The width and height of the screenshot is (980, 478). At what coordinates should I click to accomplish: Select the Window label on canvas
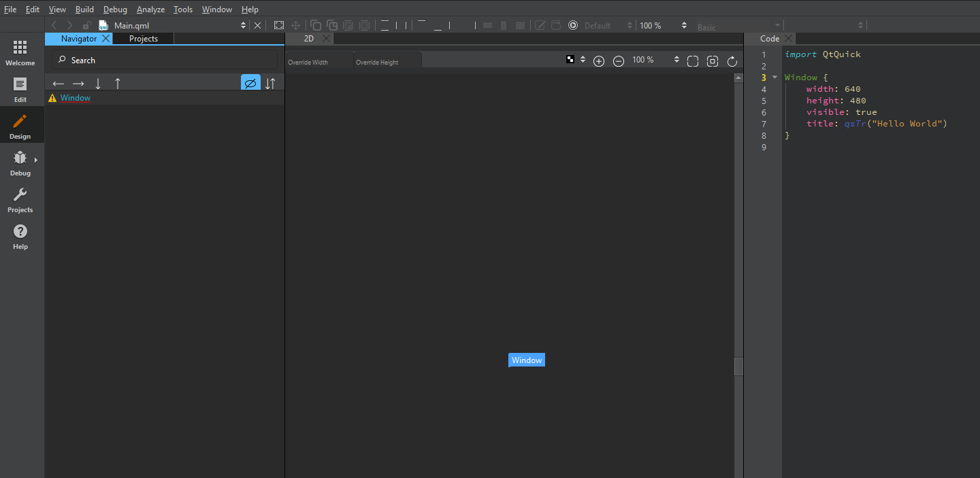click(x=527, y=360)
